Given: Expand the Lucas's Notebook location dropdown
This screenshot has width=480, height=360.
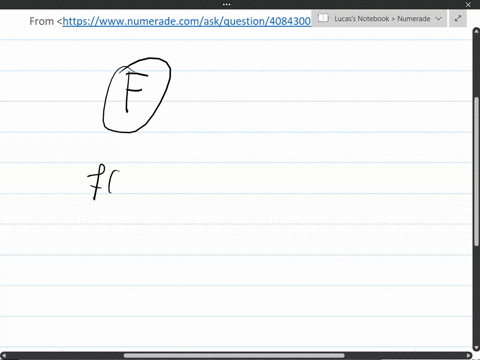Looking at the screenshot, I should pyautogui.click(x=439, y=19).
